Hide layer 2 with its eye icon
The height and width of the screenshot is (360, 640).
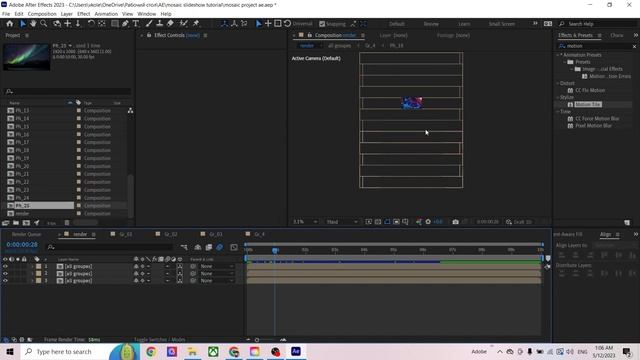point(5,273)
